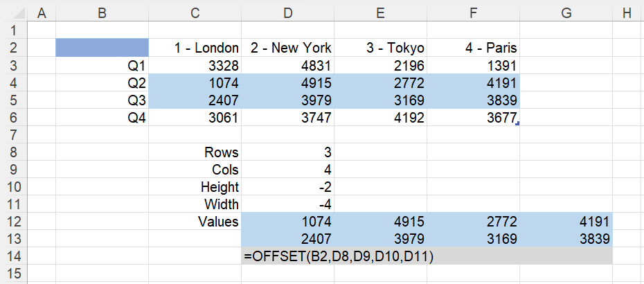The height and width of the screenshot is (284, 644).
Task: Select cell containing 4831
Action: click(288, 65)
